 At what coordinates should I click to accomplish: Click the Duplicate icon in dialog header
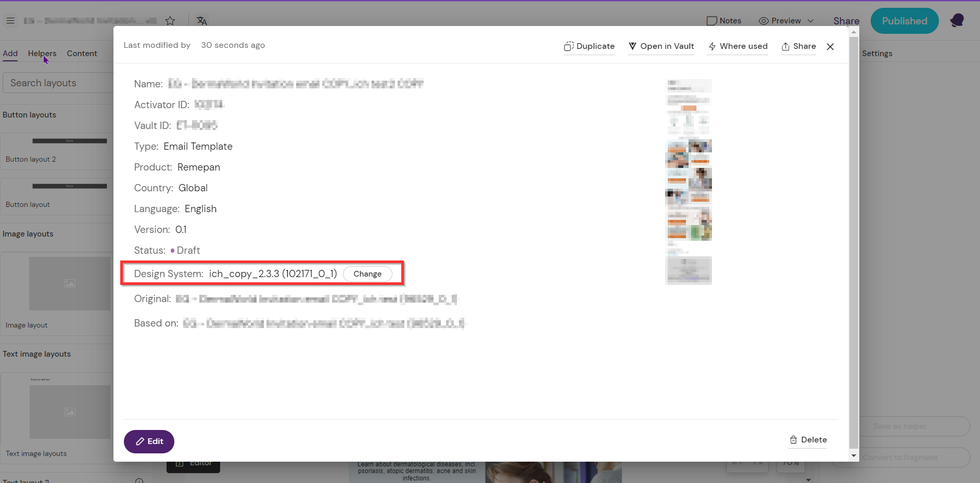point(568,46)
